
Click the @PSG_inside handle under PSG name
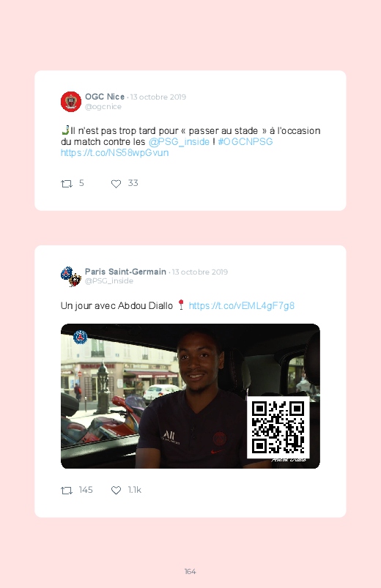point(109,281)
